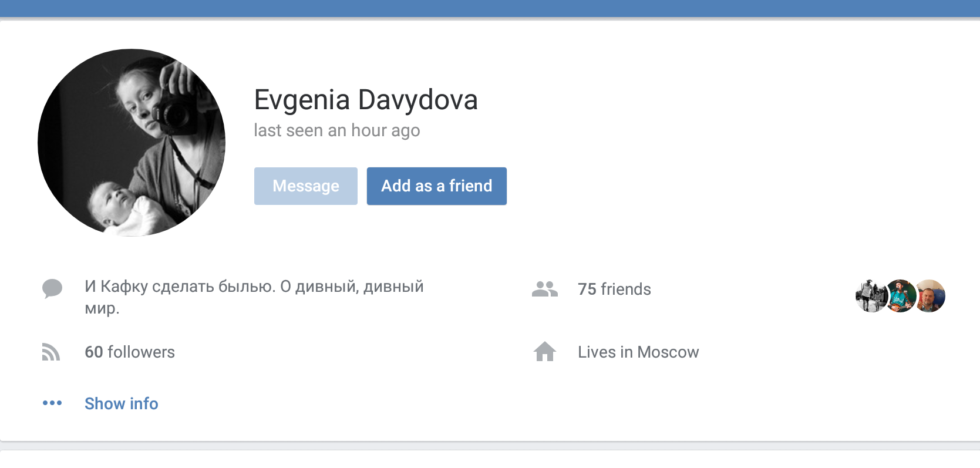Viewport: 980px width, 468px height.
Task: Click the friends people icon
Action: [545, 289]
